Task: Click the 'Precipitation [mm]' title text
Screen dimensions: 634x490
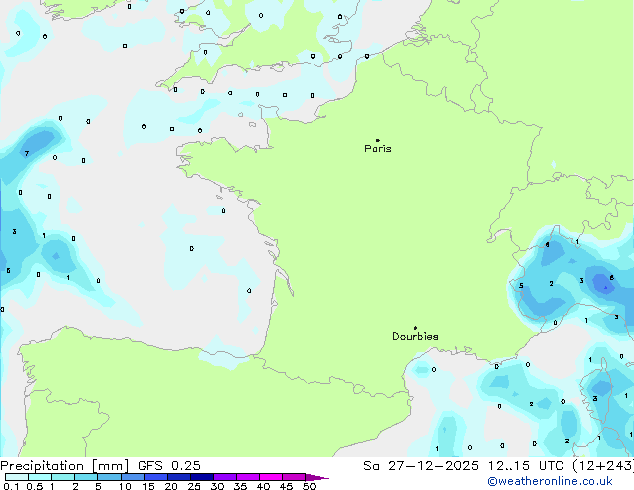Action: click(65, 466)
